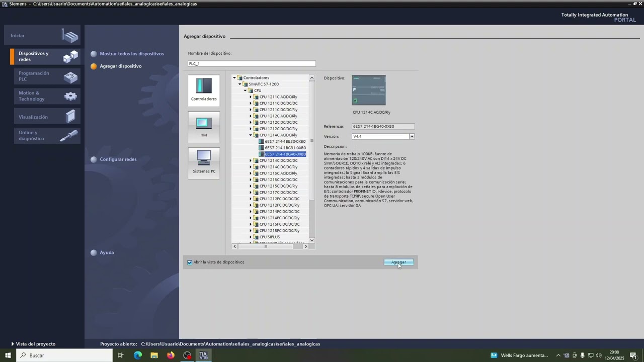This screenshot has height=362, width=644.
Task: Switch to Vista del proyecto
Action: (x=36, y=344)
